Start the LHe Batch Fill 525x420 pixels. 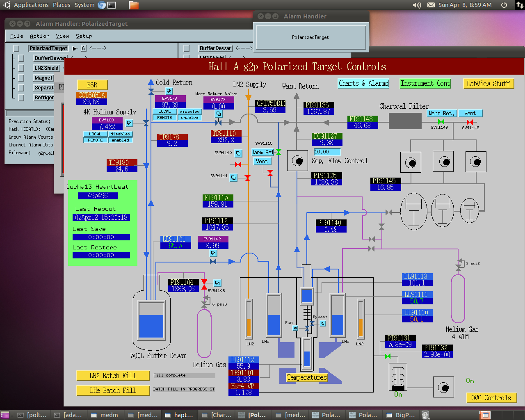point(113,390)
